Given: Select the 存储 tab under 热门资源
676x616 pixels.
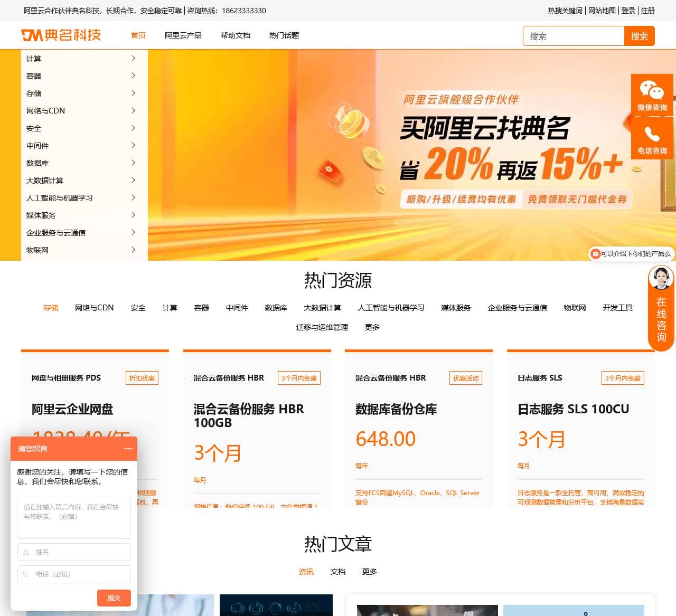Looking at the screenshot, I should (51, 308).
